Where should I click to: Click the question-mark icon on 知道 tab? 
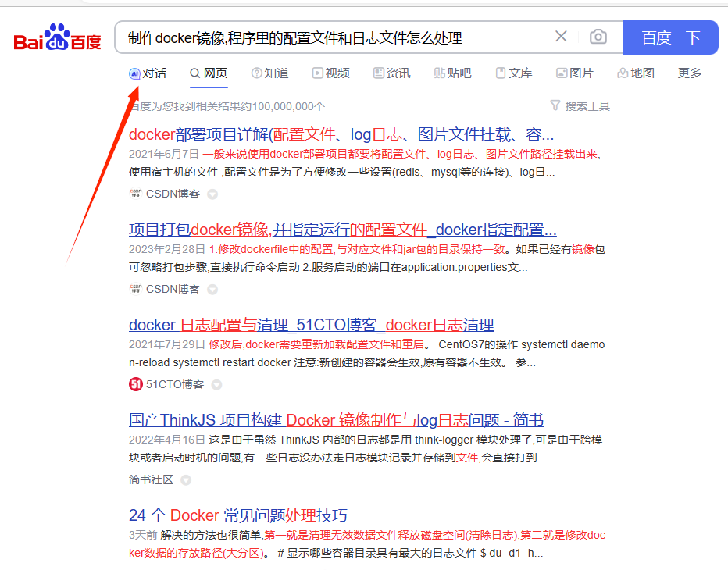[256, 73]
